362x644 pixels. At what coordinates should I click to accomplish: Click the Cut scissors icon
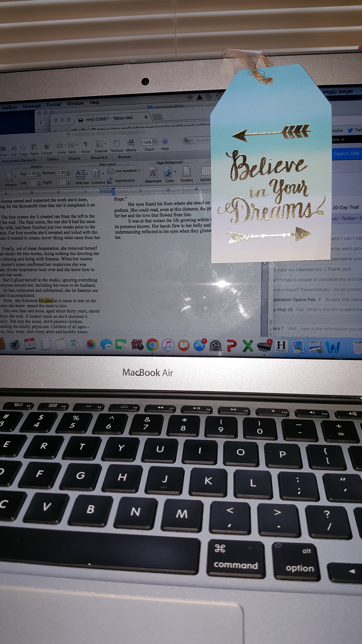[14, 148]
